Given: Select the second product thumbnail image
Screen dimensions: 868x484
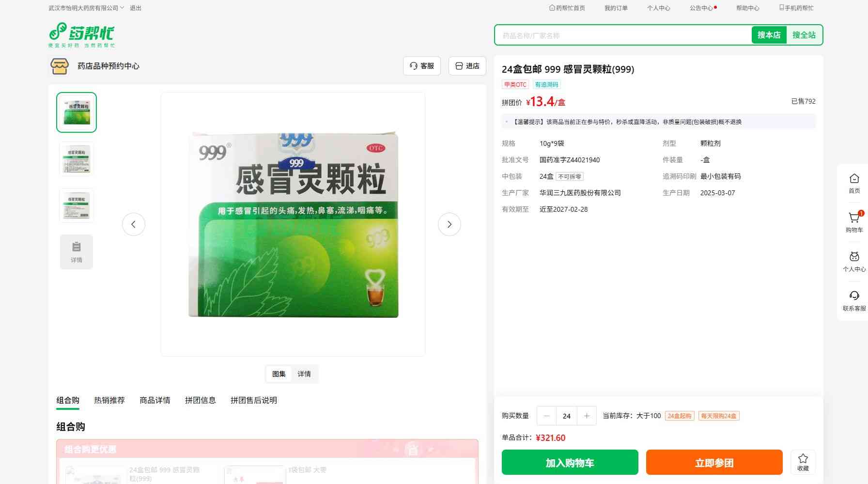Looking at the screenshot, I should 77,159.
